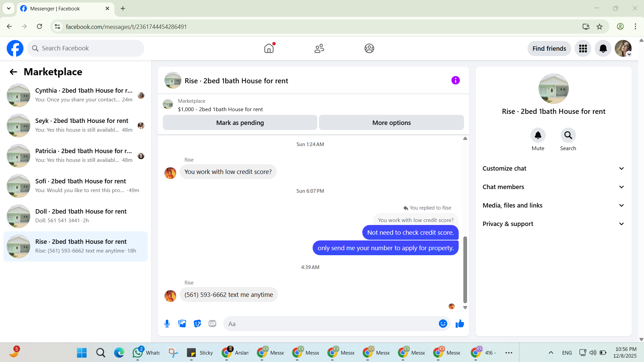Image resolution: width=644 pixels, height=362 pixels.
Task: Open the Friends icon in top navigation
Action: pos(319,48)
